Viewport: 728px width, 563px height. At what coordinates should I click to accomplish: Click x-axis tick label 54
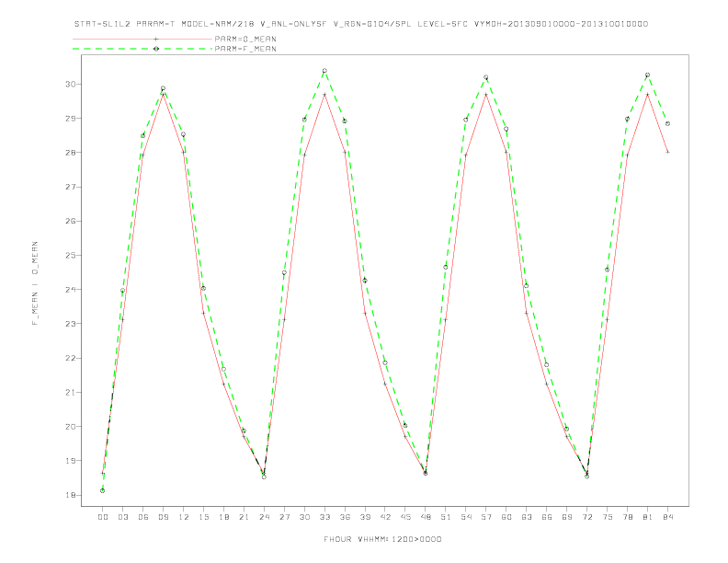466,517
